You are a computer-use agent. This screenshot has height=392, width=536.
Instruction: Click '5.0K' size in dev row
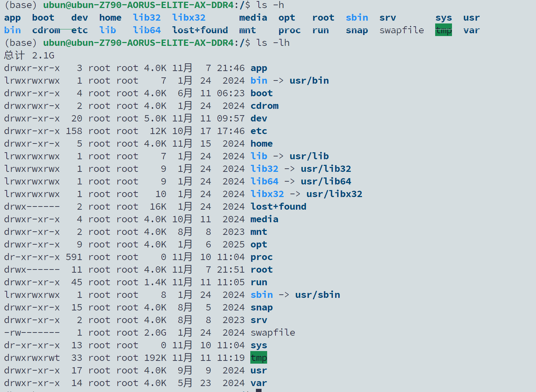tap(155, 118)
